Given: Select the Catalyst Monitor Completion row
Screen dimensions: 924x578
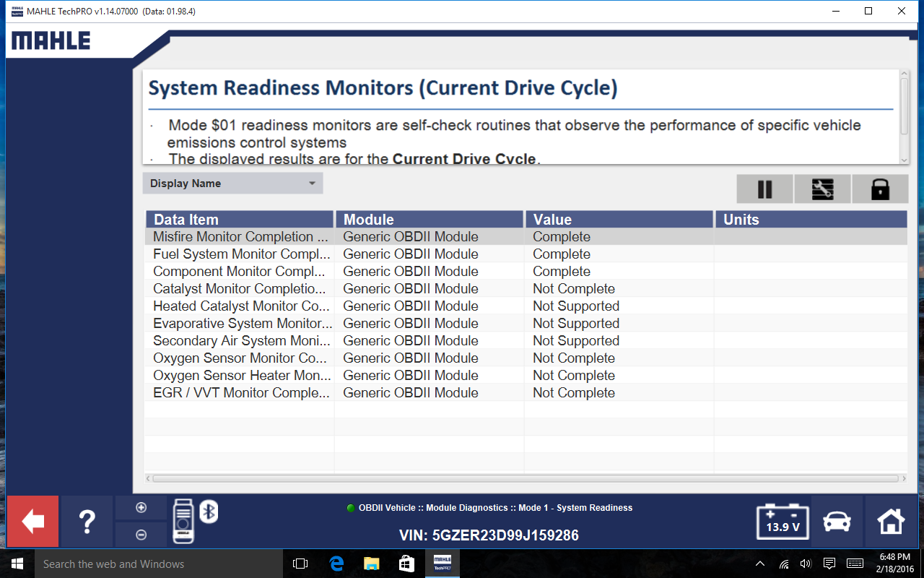Looking at the screenshot, I should [240, 289].
